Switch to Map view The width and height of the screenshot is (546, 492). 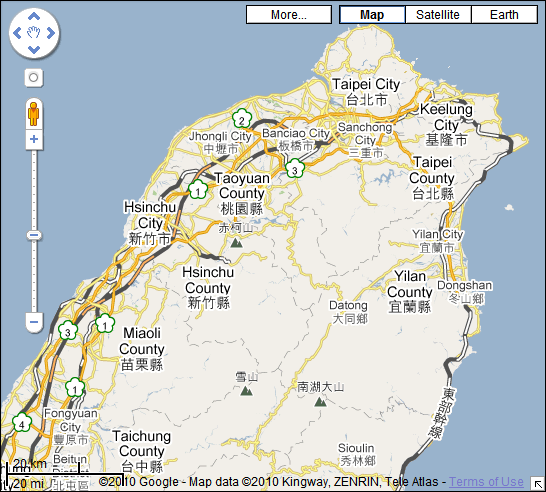tap(372, 15)
